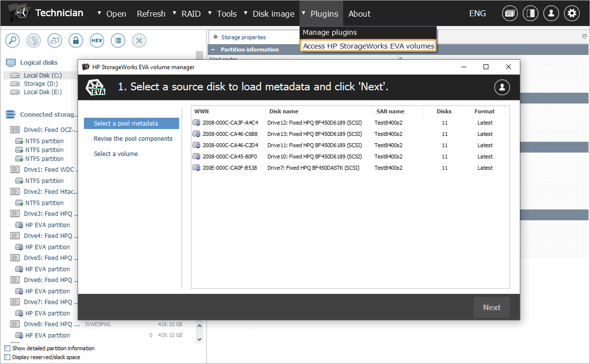Image resolution: width=590 pixels, height=364 pixels.
Task: Click the greyed partition search pie-chart icon
Action: 33,41
